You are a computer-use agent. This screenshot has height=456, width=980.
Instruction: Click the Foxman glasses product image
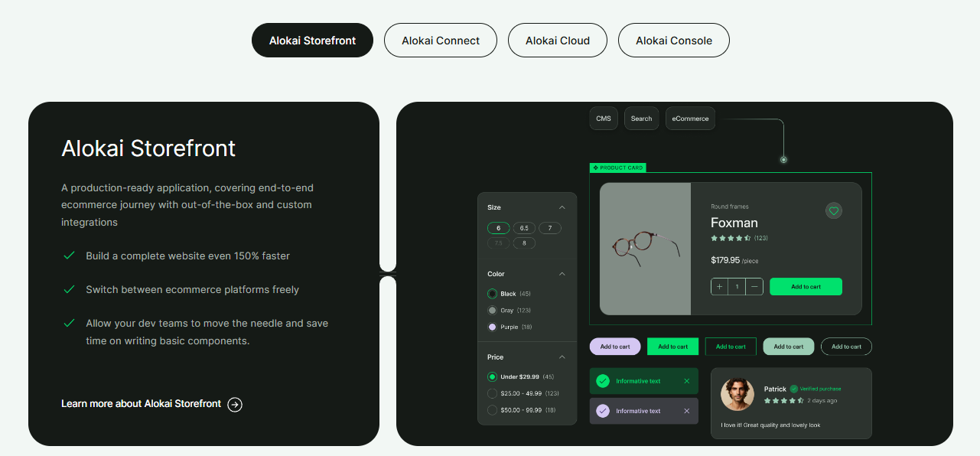click(645, 248)
